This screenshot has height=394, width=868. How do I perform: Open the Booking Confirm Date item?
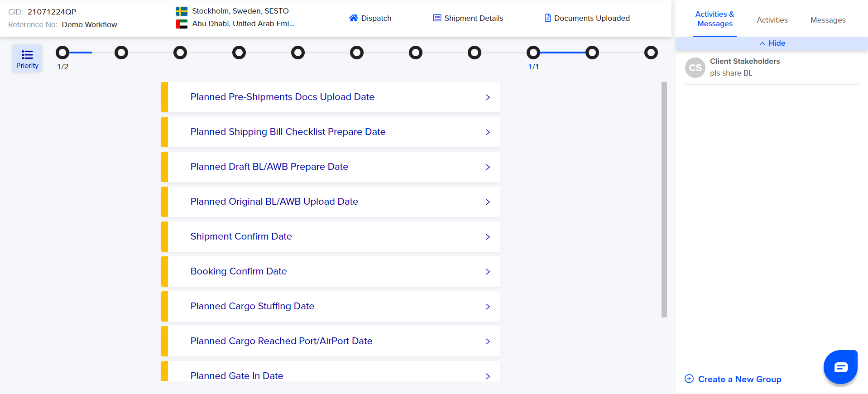pos(239,271)
